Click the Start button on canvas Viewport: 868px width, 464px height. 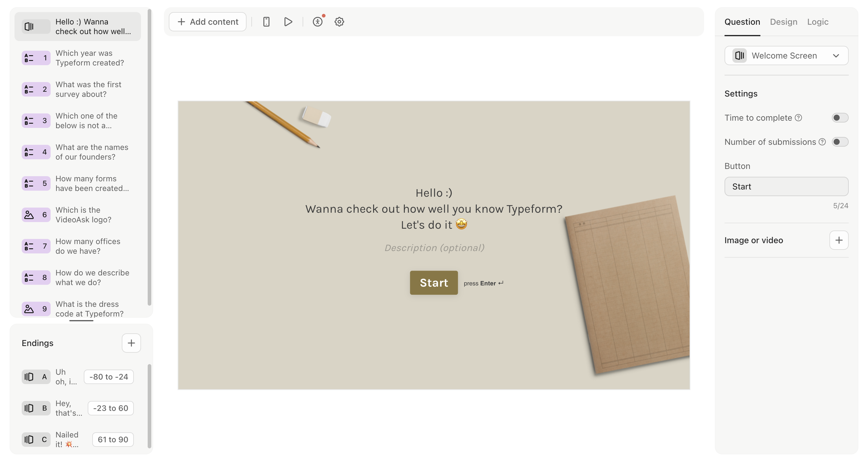pyautogui.click(x=434, y=283)
